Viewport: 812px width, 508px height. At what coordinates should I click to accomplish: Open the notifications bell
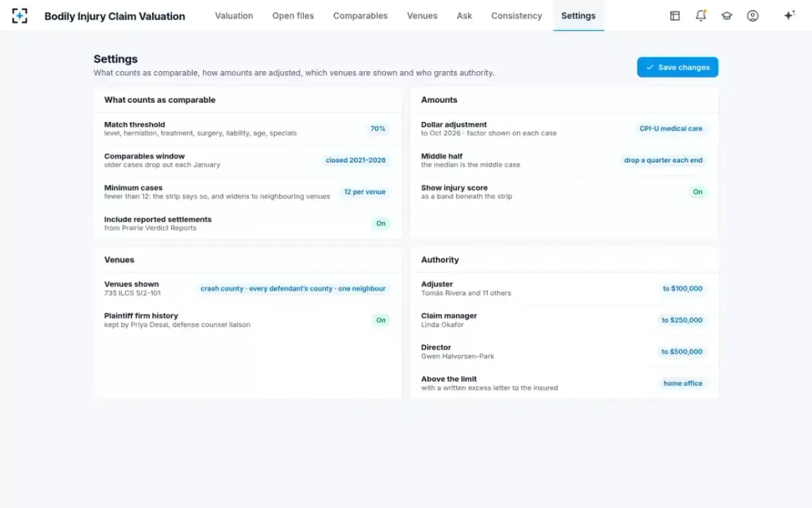pos(700,16)
